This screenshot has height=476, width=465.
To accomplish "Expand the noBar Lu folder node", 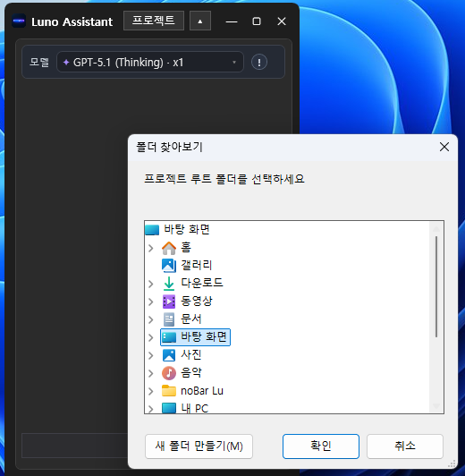I will pos(151,391).
